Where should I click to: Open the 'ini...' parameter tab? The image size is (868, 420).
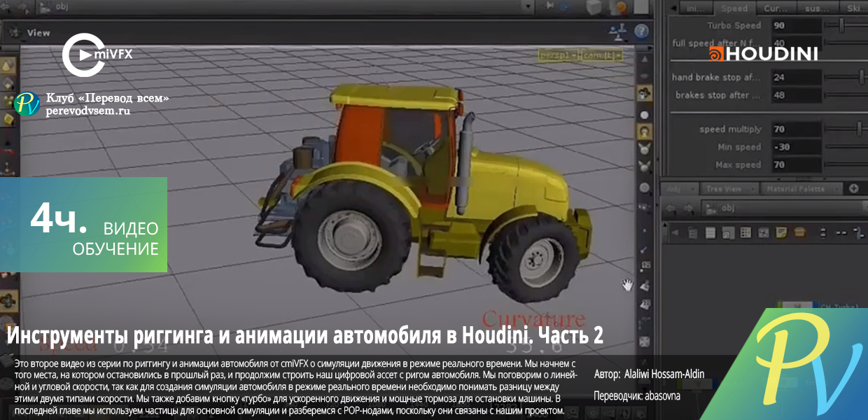coord(695,9)
